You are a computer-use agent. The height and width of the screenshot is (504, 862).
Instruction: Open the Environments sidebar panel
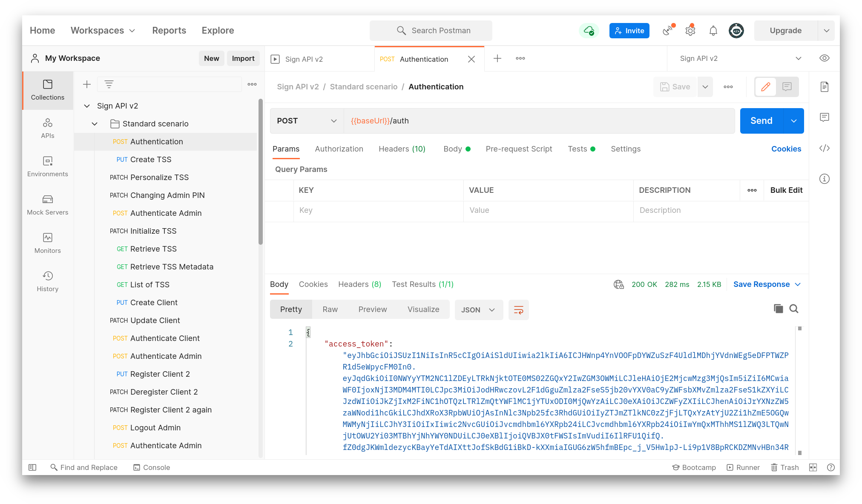pyautogui.click(x=47, y=166)
